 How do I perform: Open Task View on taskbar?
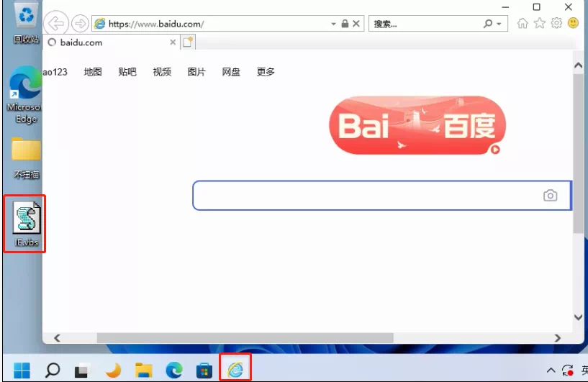click(x=83, y=370)
